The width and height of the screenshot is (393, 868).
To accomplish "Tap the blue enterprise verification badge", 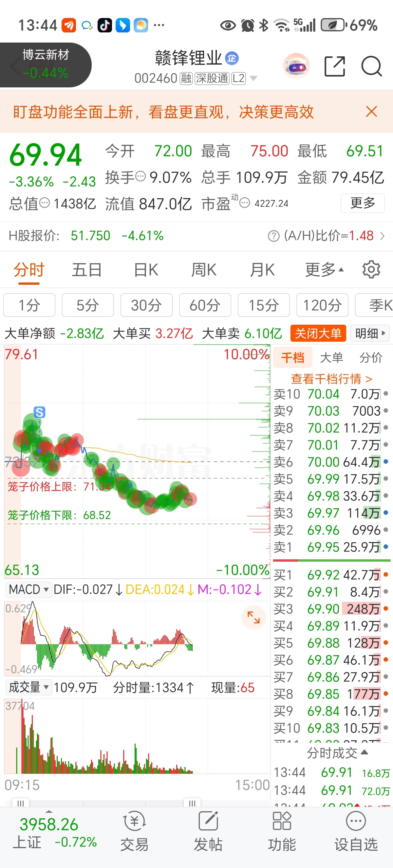I will coord(232,58).
